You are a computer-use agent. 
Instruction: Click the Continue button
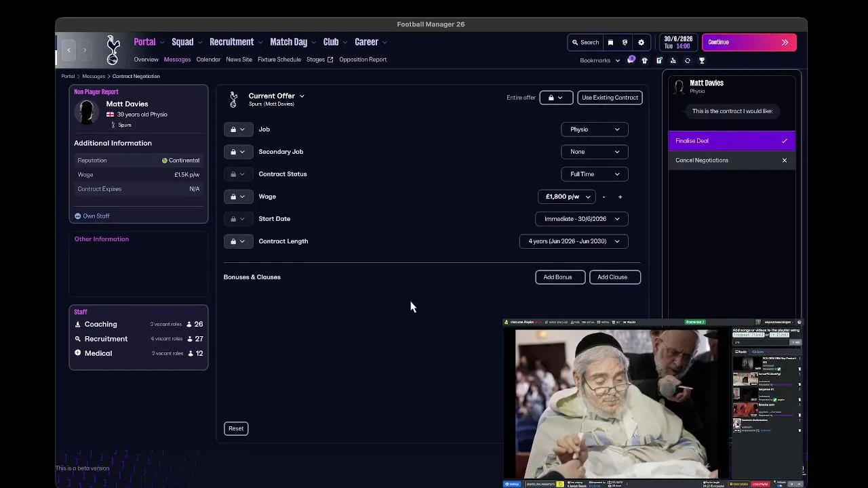click(x=749, y=42)
